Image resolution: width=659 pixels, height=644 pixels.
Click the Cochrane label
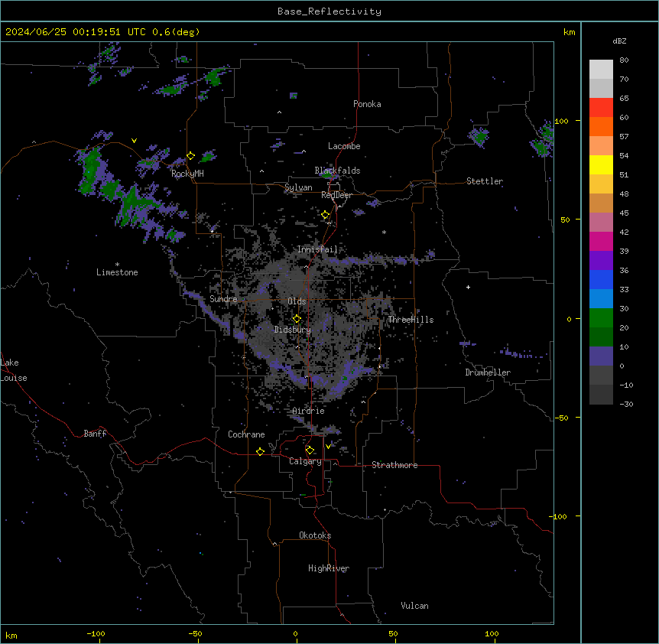point(246,434)
